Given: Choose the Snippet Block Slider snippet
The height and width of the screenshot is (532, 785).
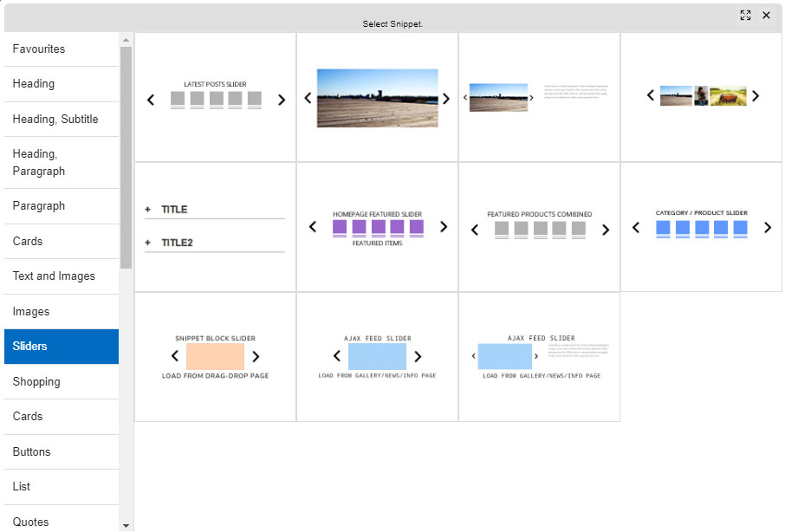Looking at the screenshot, I should point(216,356).
